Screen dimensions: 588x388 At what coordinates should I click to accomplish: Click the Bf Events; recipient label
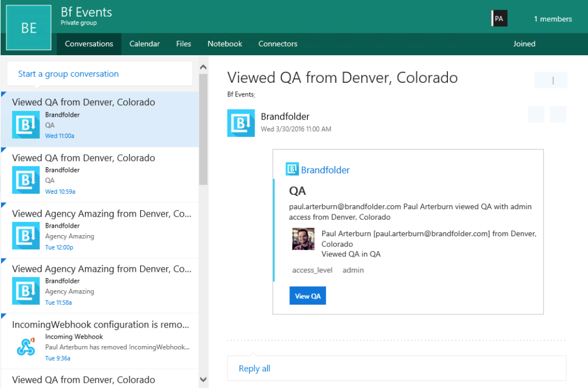(x=241, y=94)
